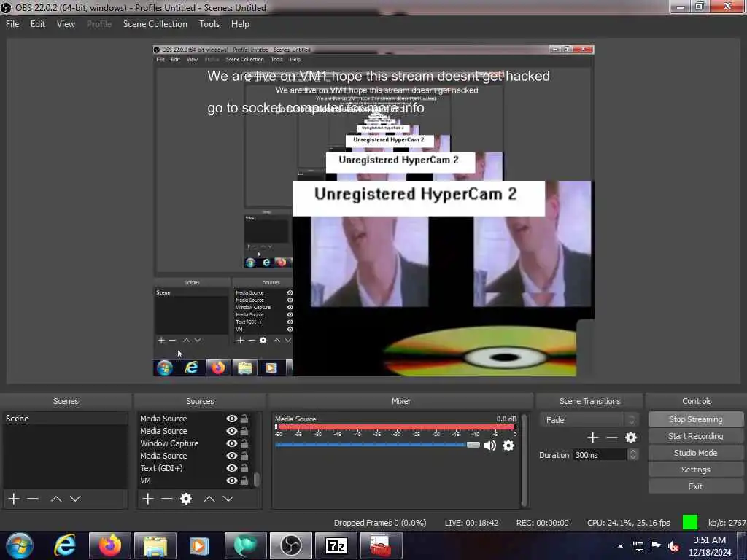Open network status tray icon
Screen dimensions: 747x560
pos(638,546)
